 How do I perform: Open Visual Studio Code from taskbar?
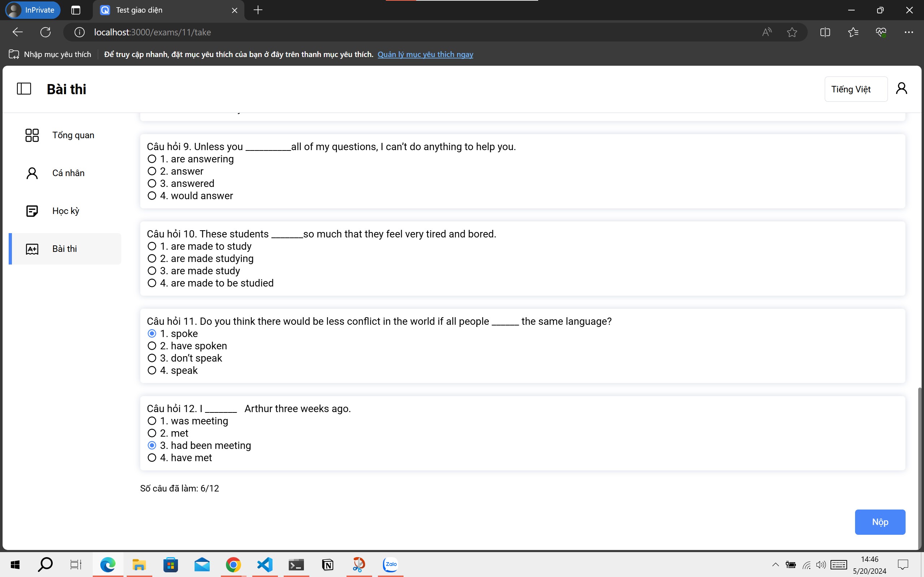point(265,564)
